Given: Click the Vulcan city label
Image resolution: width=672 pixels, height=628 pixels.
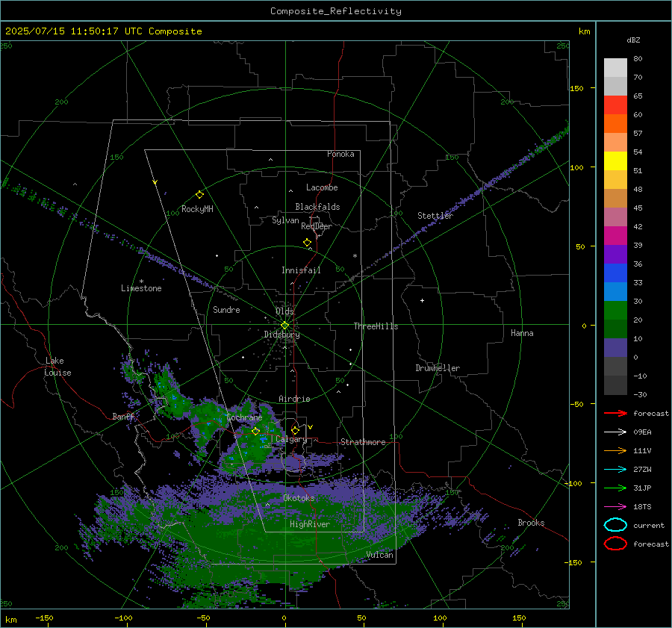Looking at the screenshot, I should click(380, 555).
